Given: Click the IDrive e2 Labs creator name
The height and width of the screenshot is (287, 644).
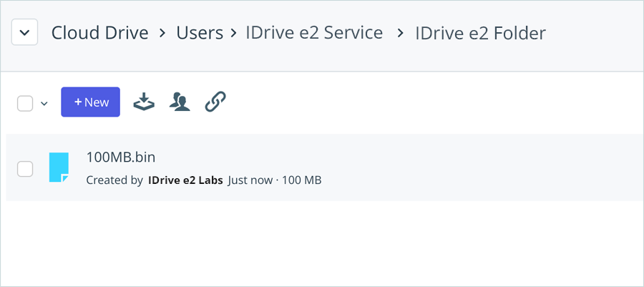Looking at the screenshot, I should tap(185, 180).
